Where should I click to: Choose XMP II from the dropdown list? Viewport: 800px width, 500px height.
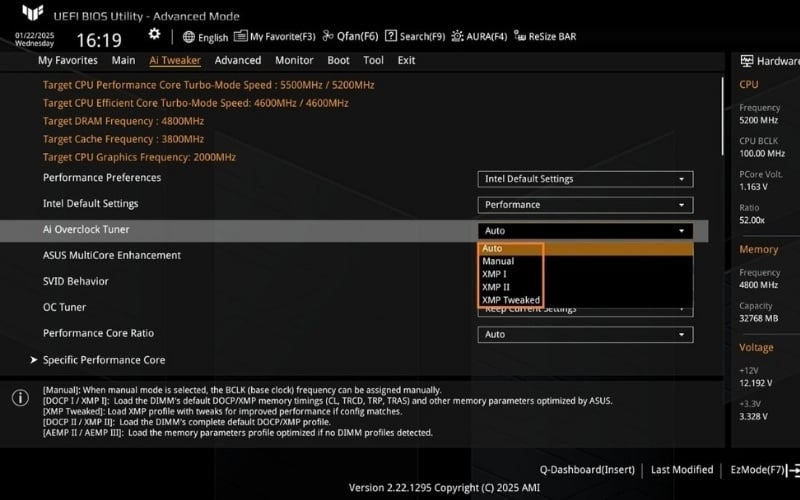click(495, 287)
